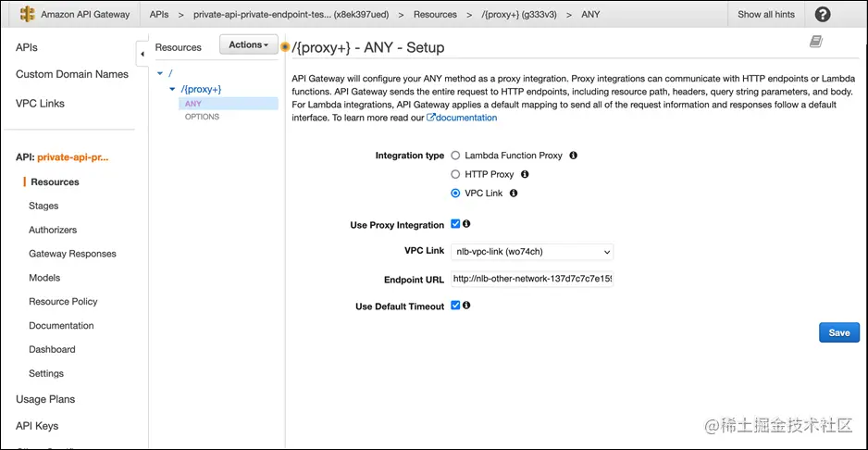Screen dimensions: 868x450
Task: Open API Keys in sidebar
Action: point(37,426)
